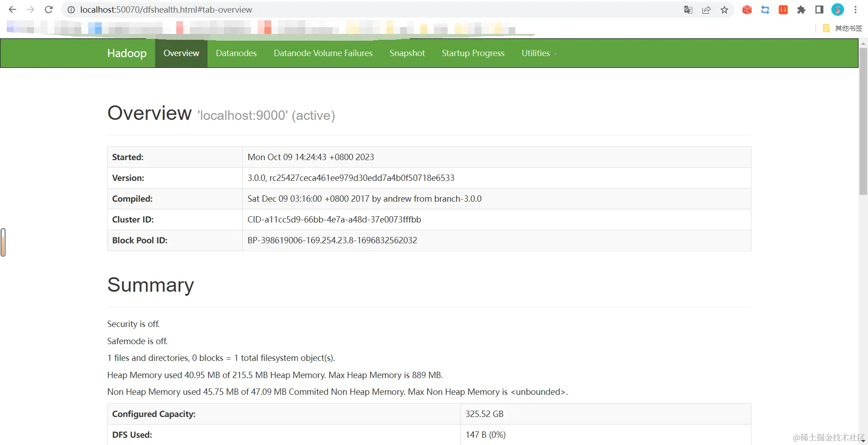Click the 'Version:' row label
The image size is (868, 445).
coord(128,178)
